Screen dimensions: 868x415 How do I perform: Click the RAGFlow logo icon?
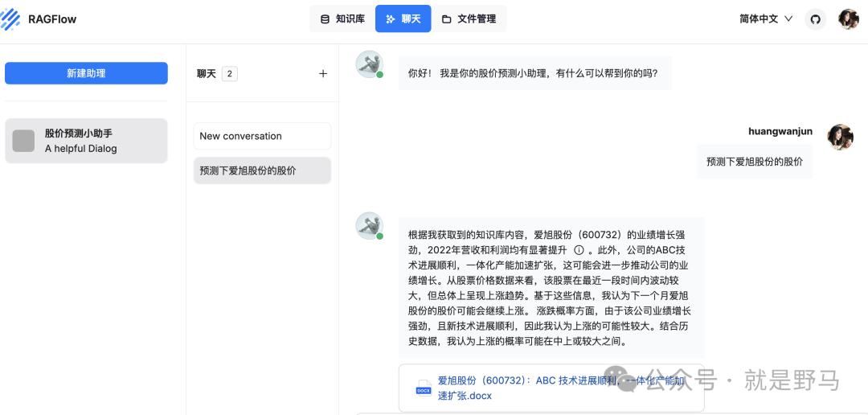point(11,18)
